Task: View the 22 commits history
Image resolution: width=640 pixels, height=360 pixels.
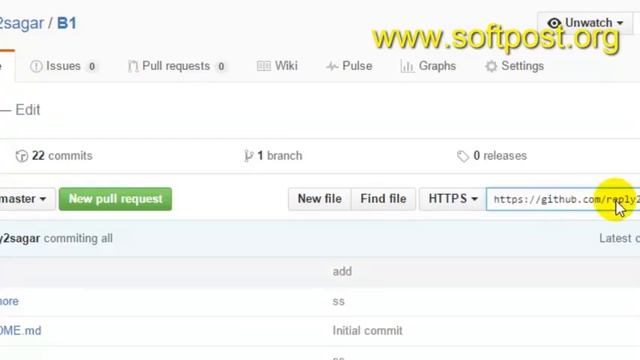Action: pos(54,156)
